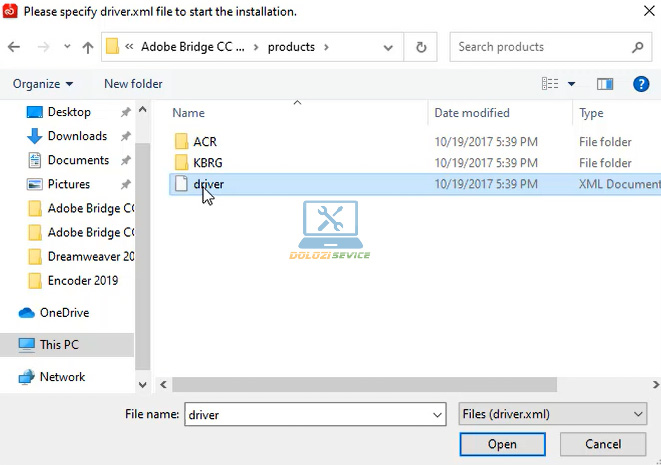661x465 pixels.
Task: Select the KBRG folder
Action: pos(210,163)
